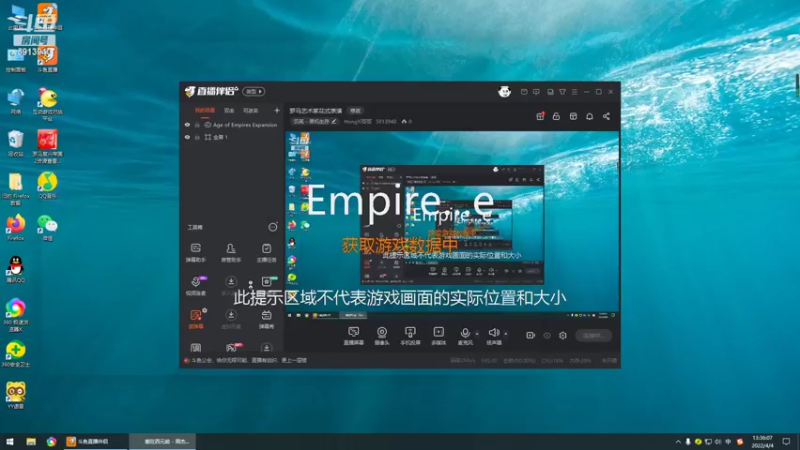This screenshot has height=450, width=800.
Task: Click the room number 5913940
Action: click(x=386, y=122)
